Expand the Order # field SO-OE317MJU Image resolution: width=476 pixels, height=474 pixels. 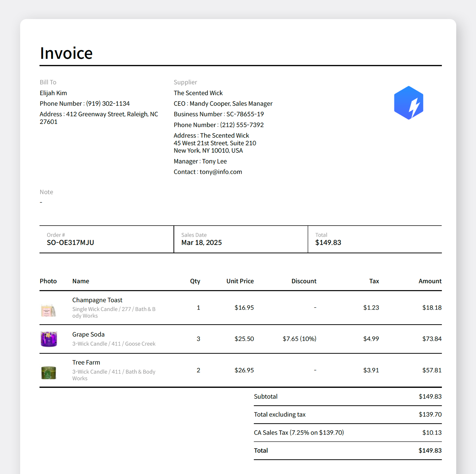(x=70, y=242)
